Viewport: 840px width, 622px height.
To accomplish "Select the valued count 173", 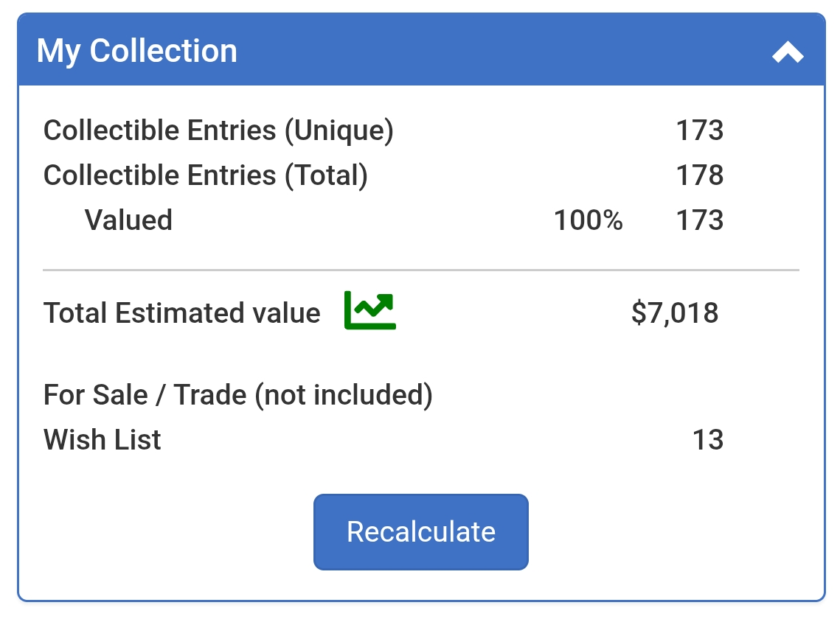I will tap(700, 220).
